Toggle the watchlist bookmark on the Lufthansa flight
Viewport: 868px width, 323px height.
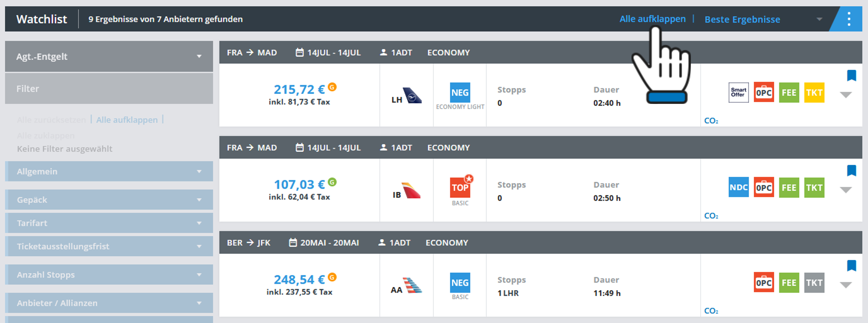pyautogui.click(x=851, y=75)
